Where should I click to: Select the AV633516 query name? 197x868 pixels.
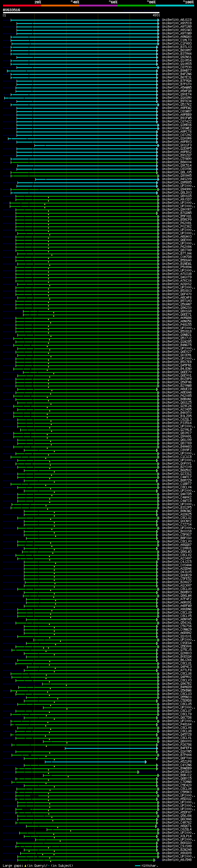tap(11, 10)
